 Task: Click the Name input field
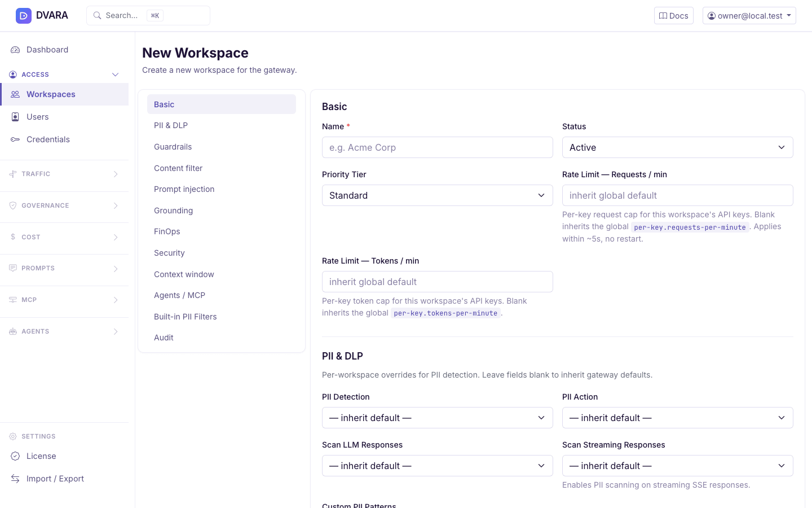437,147
